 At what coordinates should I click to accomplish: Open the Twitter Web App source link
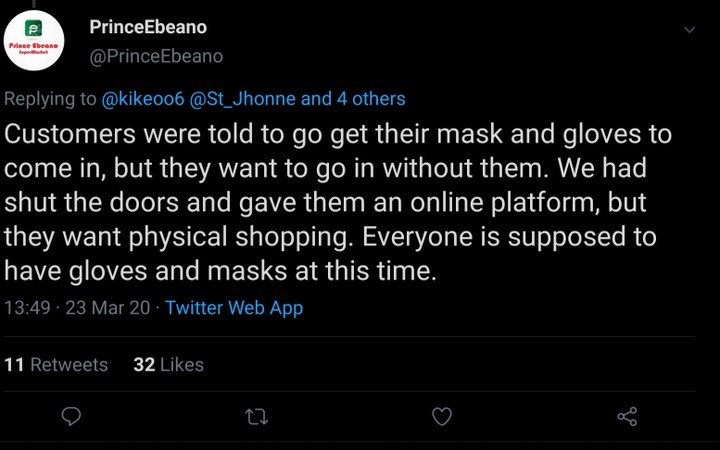pos(234,308)
